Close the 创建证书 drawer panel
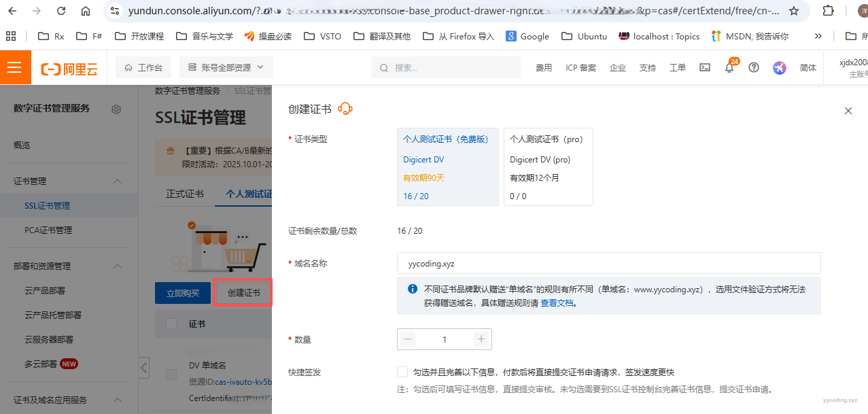The width and height of the screenshot is (868, 414). (848, 111)
